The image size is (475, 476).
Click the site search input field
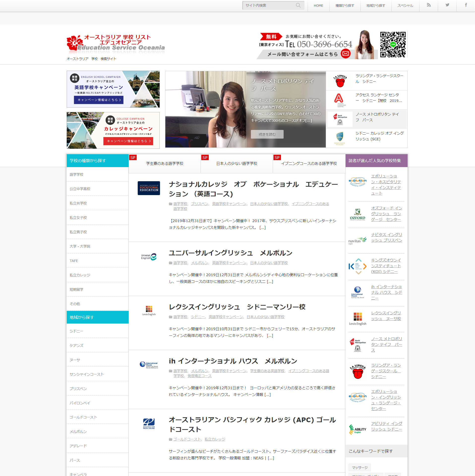pyautogui.click(x=269, y=5)
